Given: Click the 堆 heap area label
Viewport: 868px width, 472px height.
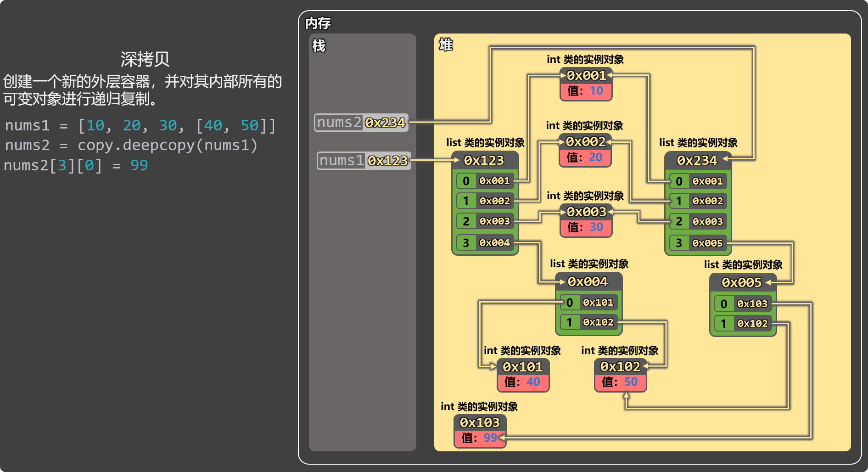Looking at the screenshot, I should [446, 45].
